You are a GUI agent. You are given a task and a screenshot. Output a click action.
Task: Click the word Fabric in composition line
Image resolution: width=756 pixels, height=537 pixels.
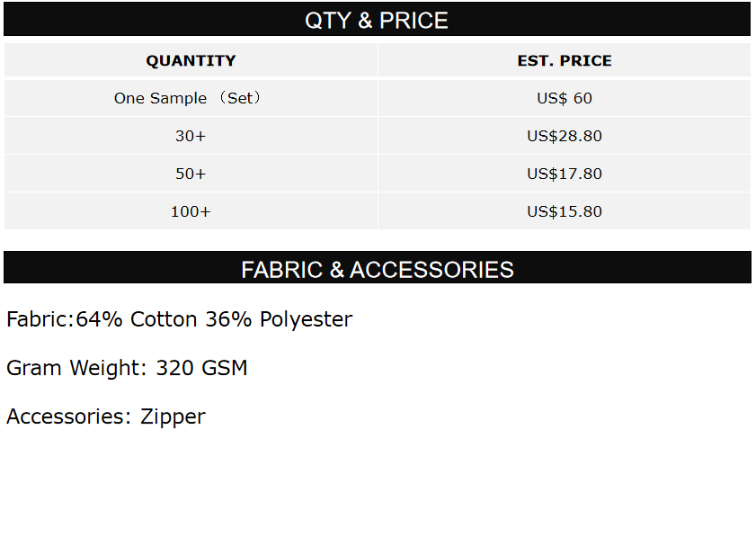[38, 319]
